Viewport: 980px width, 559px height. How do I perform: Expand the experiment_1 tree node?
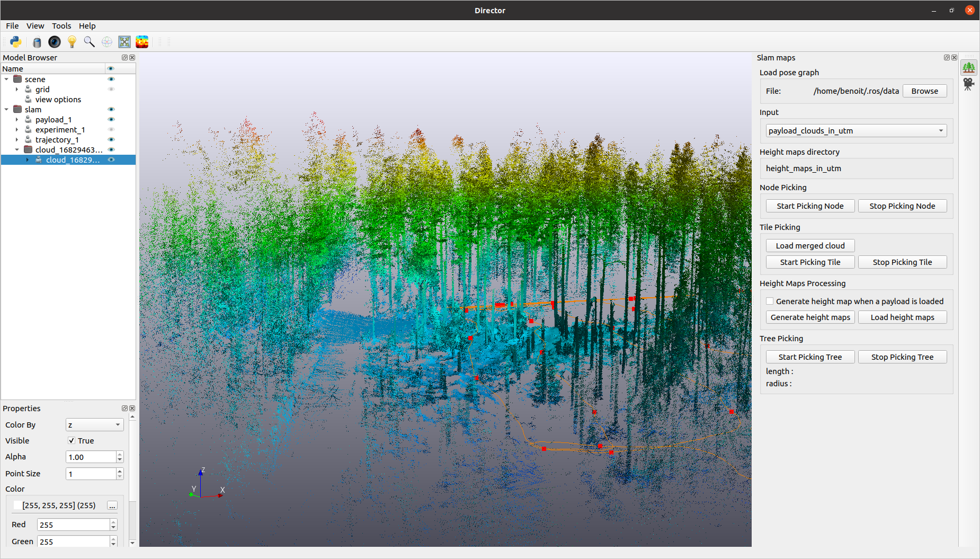17,129
